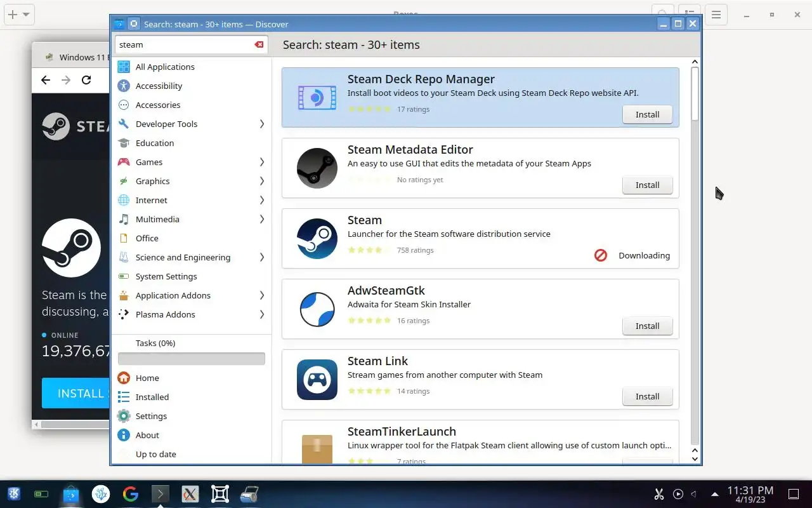Image resolution: width=812 pixels, height=508 pixels.
Task: Expand the Internet category arrow
Action: coord(261,200)
